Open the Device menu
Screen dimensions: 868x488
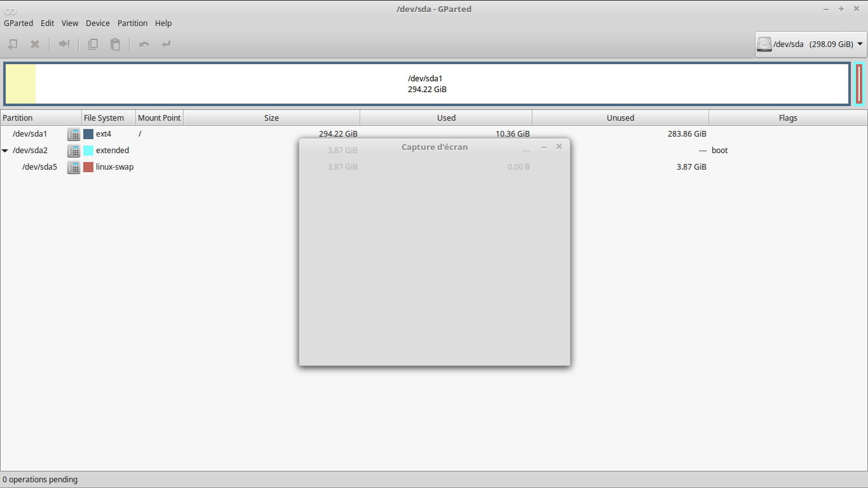coord(98,23)
